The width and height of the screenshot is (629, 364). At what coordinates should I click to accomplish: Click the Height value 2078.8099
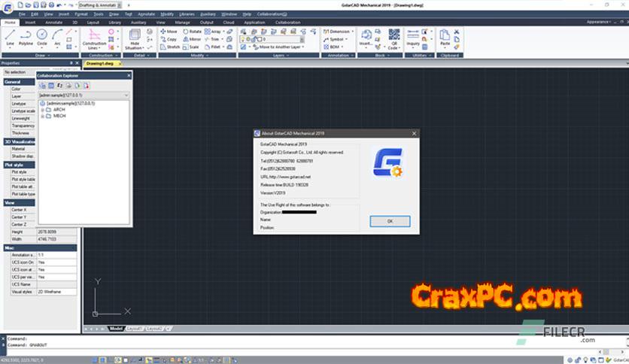[x=56, y=232]
